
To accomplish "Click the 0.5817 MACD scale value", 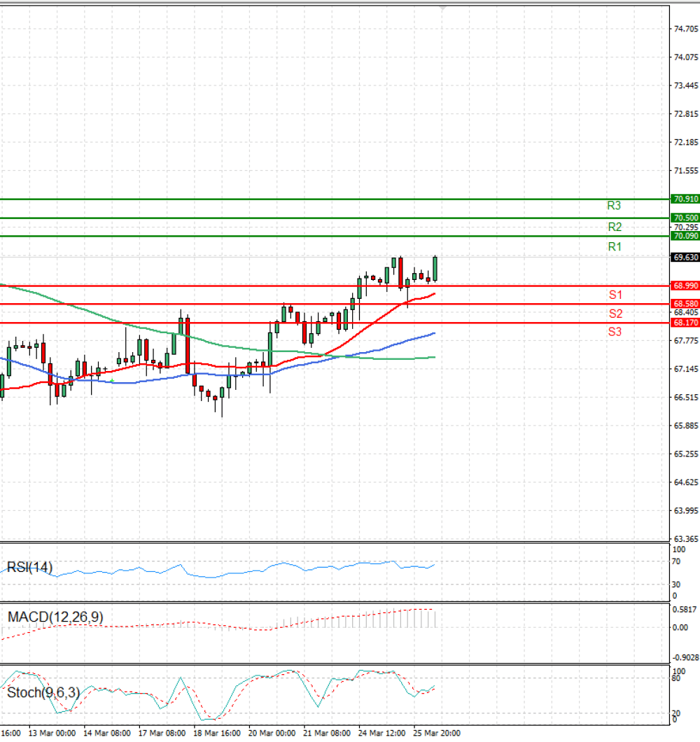I will coord(685,610).
